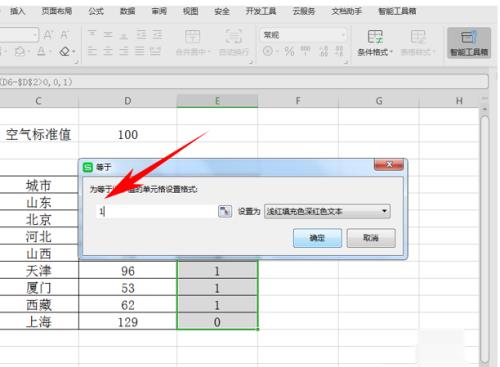Image resolution: width=500 pixels, height=367 pixels.
Task: Click the range selector icon in dialog
Action: coord(225,211)
